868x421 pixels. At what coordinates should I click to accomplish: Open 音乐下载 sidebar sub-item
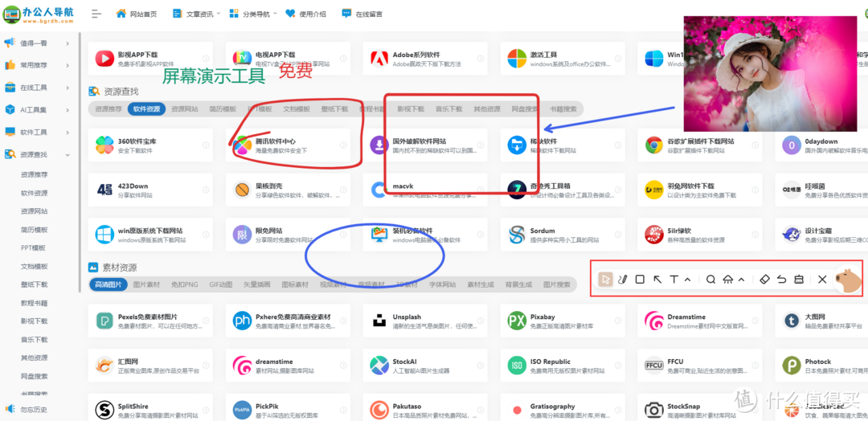pyautogui.click(x=35, y=339)
